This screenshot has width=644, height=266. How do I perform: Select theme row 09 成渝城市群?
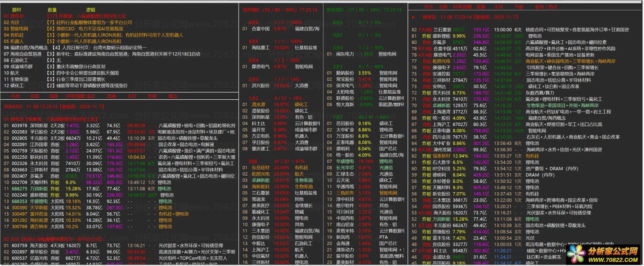point(55,67)
